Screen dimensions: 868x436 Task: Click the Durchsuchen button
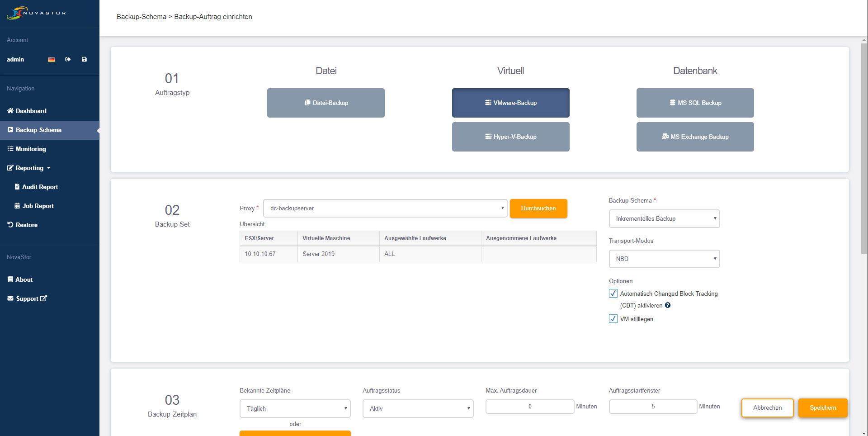coord(538,209)
